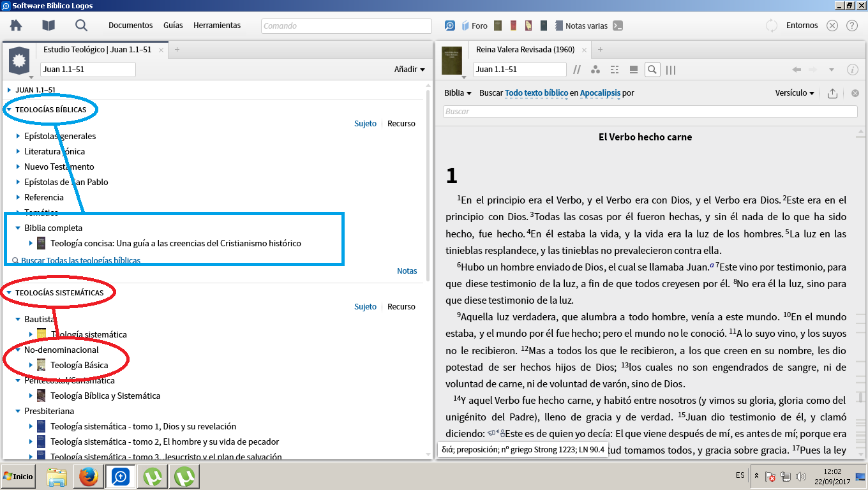Toggle the interlinear rows icon
Screen dimensions: 868x490
[615, 70]
